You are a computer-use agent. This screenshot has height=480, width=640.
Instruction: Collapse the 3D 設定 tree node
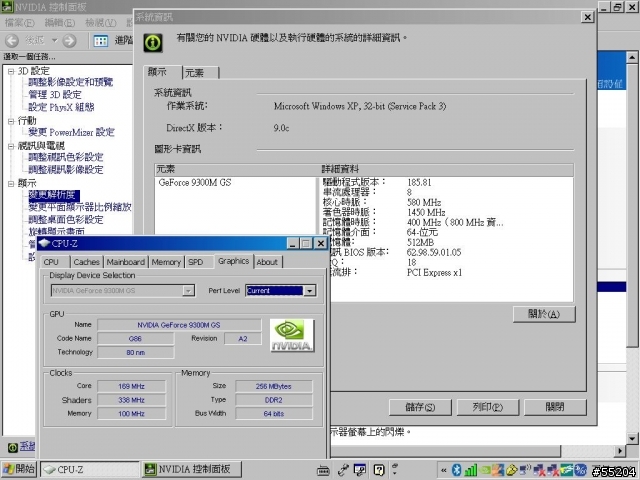click(11, 71)
